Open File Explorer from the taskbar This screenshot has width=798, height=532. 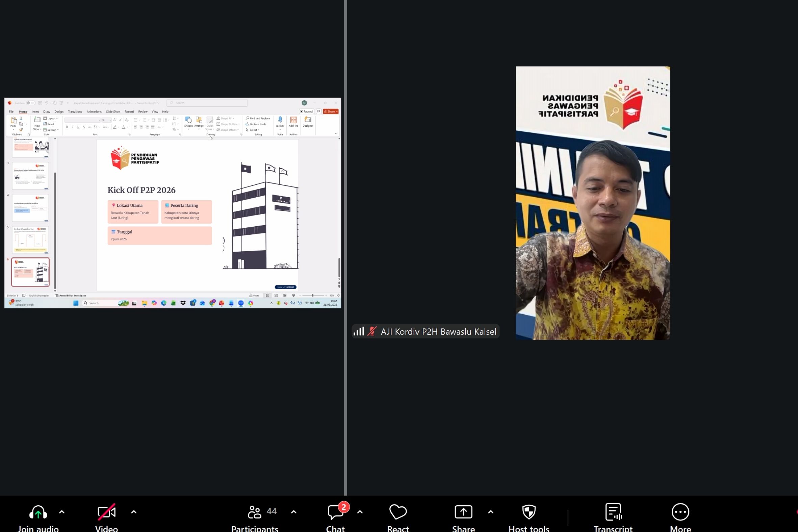[145, 303]
